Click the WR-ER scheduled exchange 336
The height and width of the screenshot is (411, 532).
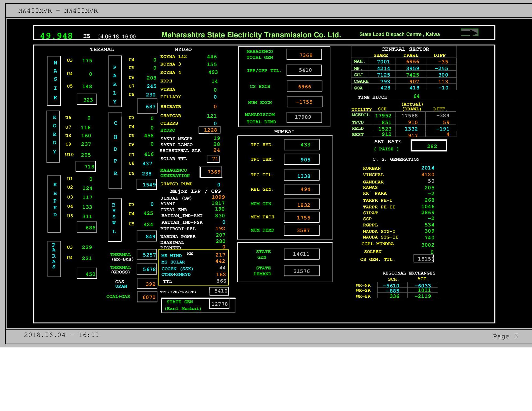[x=394, y=296]
